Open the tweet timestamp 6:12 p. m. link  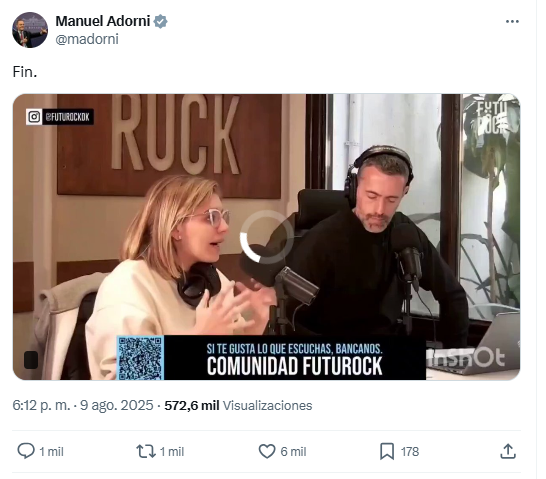[x=41, y=405]
